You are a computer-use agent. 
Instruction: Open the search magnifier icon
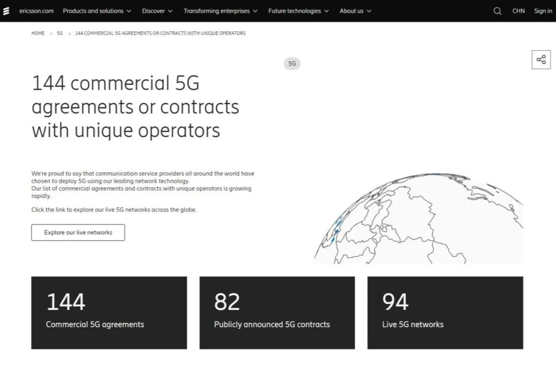[x=497, y=11]
